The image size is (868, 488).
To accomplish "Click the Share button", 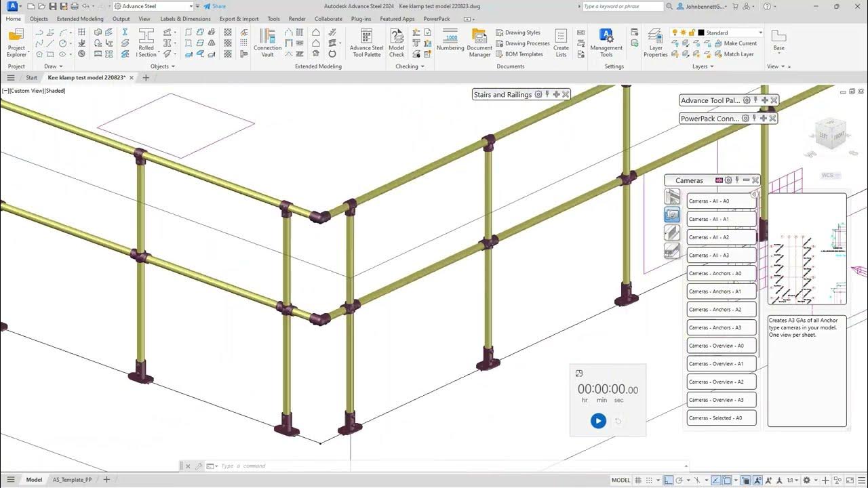I will [x=215, y=6].
